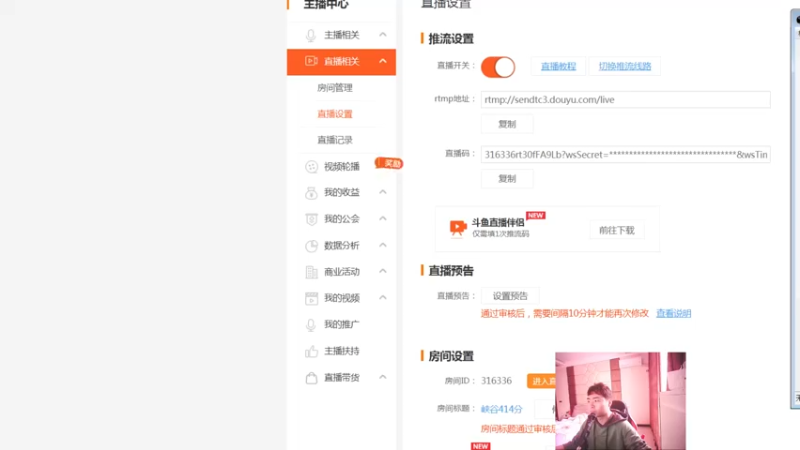The width and height of the screenshot is (800, 450).
Task: Click the 房间设置 section heading
Action: (451, 356)
